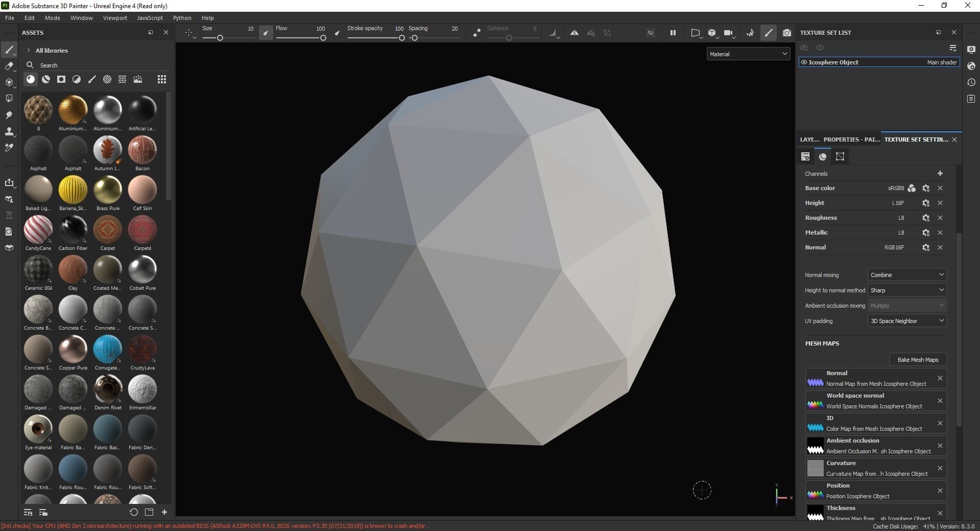Image resolution: width=980 pixels, height=531 pixels.
Task: Open Metallic channel settings gear
Action: [925, 233]
